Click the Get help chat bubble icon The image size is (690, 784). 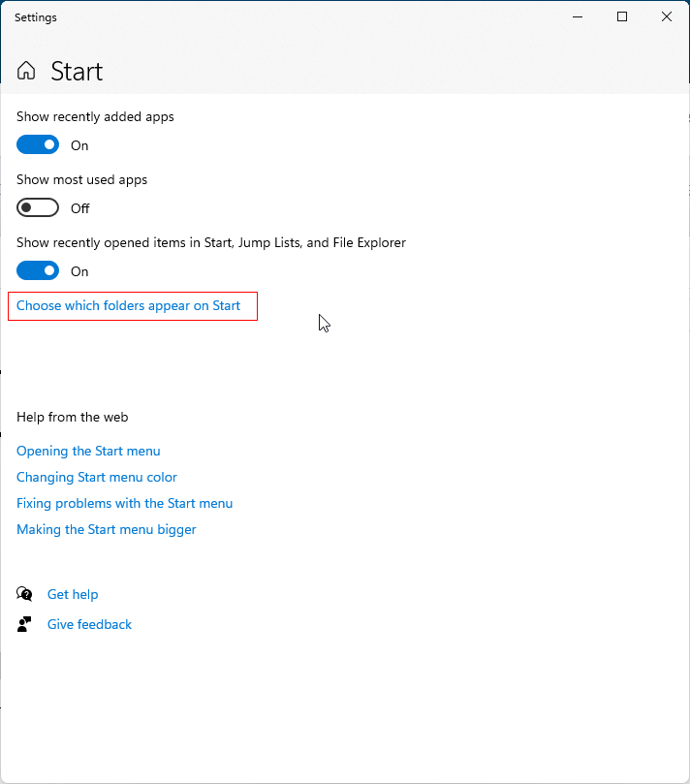[x=24, y=594]
